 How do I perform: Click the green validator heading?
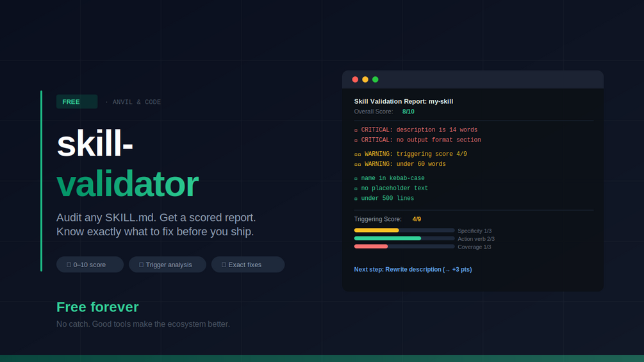[x=128, y=184]
